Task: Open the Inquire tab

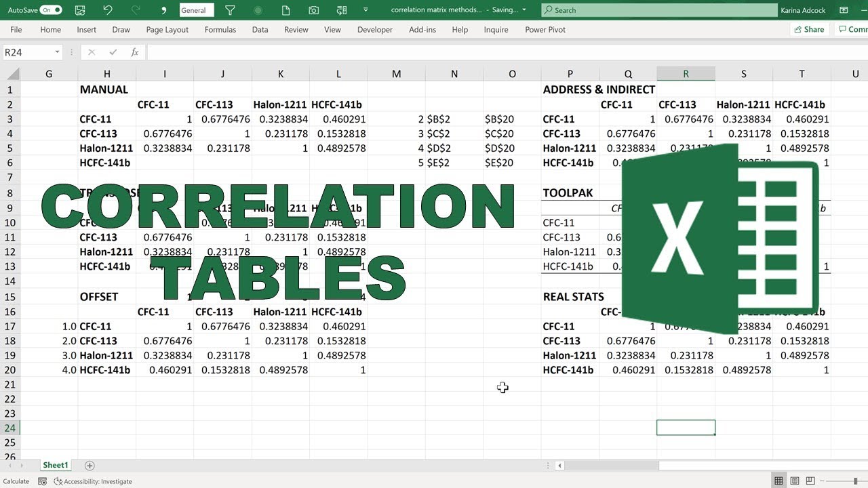Action: tap(496, 30)
